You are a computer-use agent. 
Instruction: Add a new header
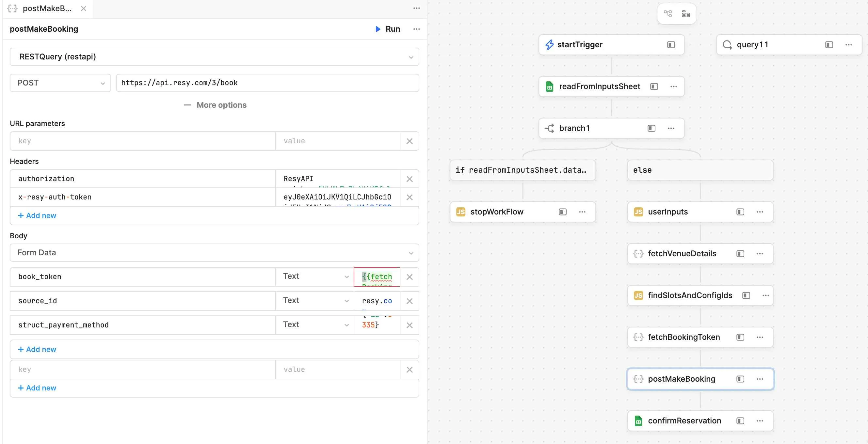(x=37, y=215)
